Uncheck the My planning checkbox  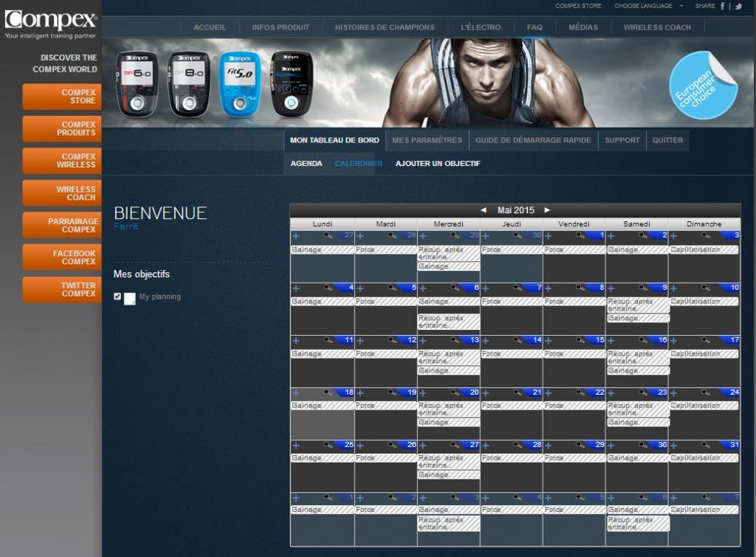(117, 297)
